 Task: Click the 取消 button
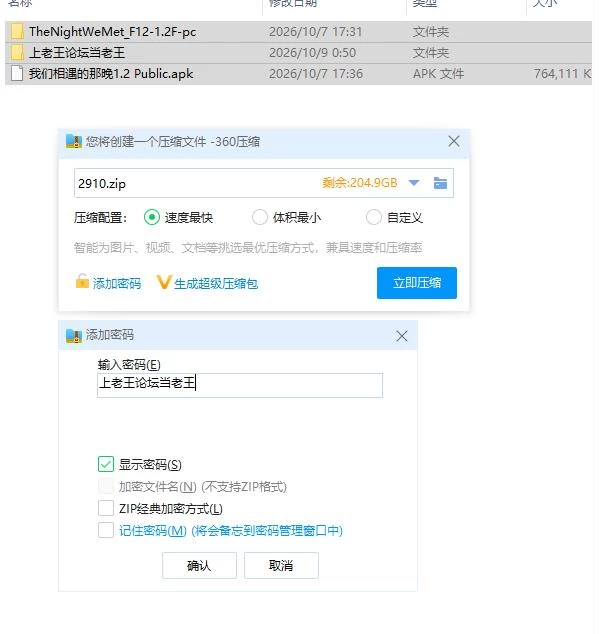tap(281, 565)
